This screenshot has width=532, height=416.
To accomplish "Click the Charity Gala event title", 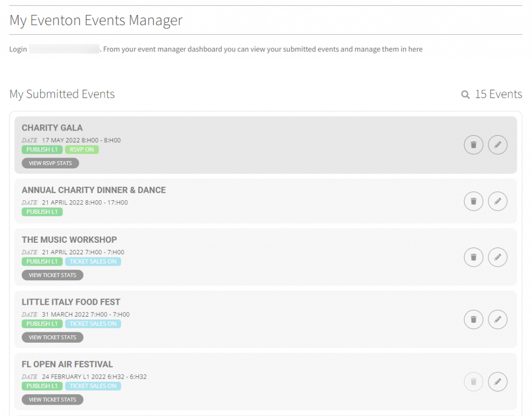I will pyautogui.click(x=52, y=128).
